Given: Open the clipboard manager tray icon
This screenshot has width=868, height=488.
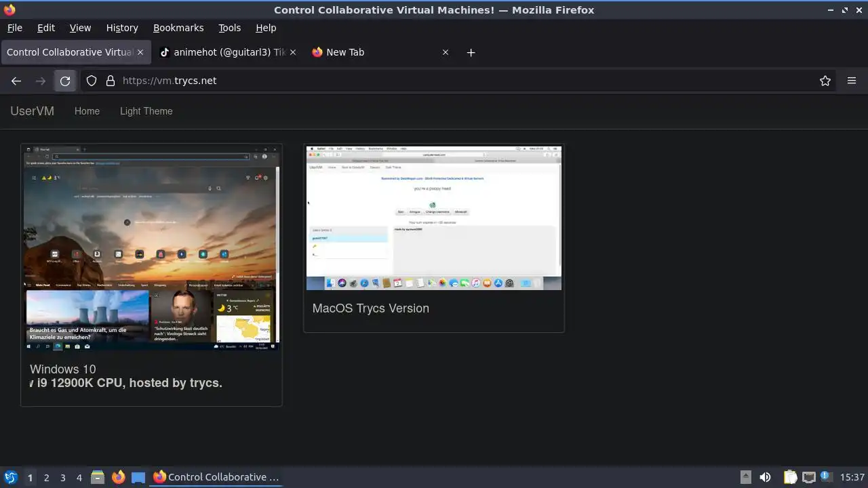Looking at the screenshot, I should tap(790, 477).
